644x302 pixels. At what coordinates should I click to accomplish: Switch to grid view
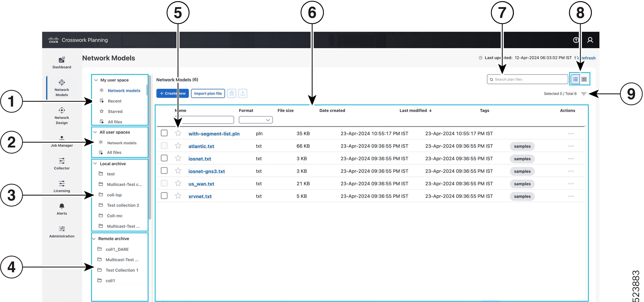584,79
